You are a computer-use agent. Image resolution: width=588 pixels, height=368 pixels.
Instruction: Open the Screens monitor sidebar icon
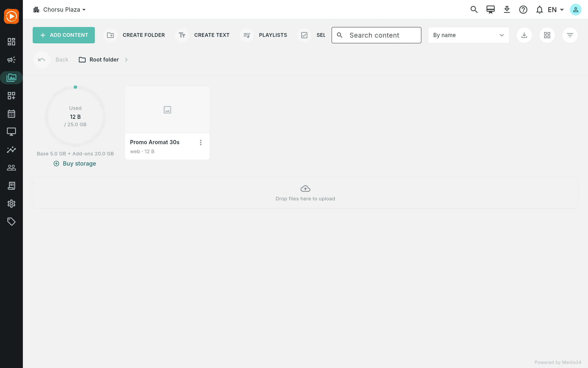[x=11, y=132]
